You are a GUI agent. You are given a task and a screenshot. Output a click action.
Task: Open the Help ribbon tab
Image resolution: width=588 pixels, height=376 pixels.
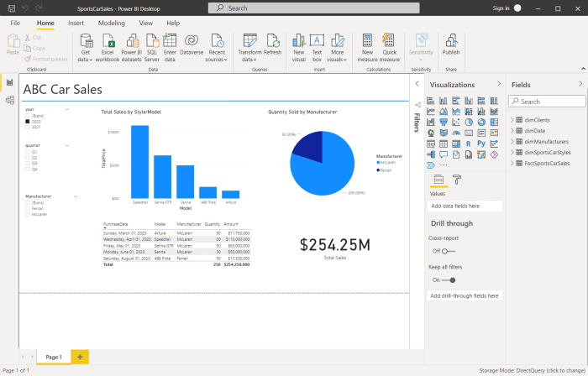(x=173, y=23)
